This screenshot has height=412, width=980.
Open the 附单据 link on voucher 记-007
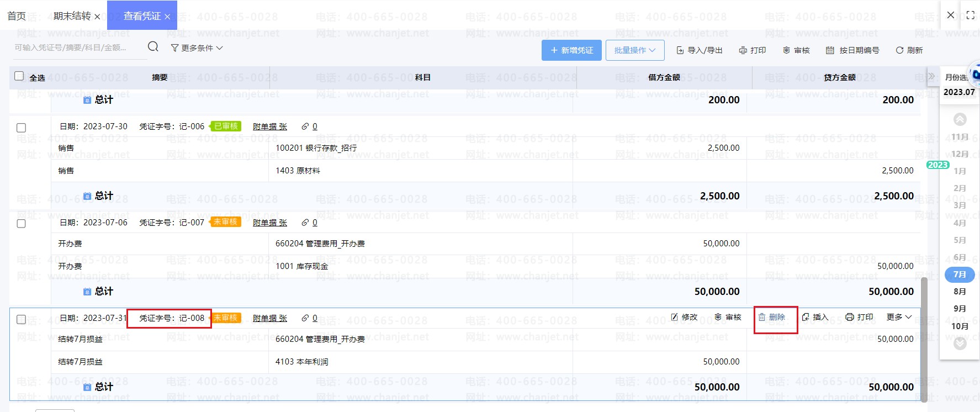point(269,223)
